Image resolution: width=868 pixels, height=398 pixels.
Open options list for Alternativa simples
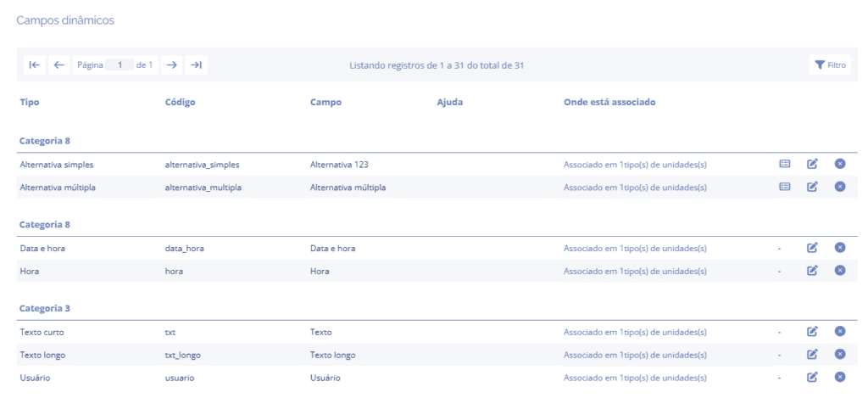pos(785,164)
